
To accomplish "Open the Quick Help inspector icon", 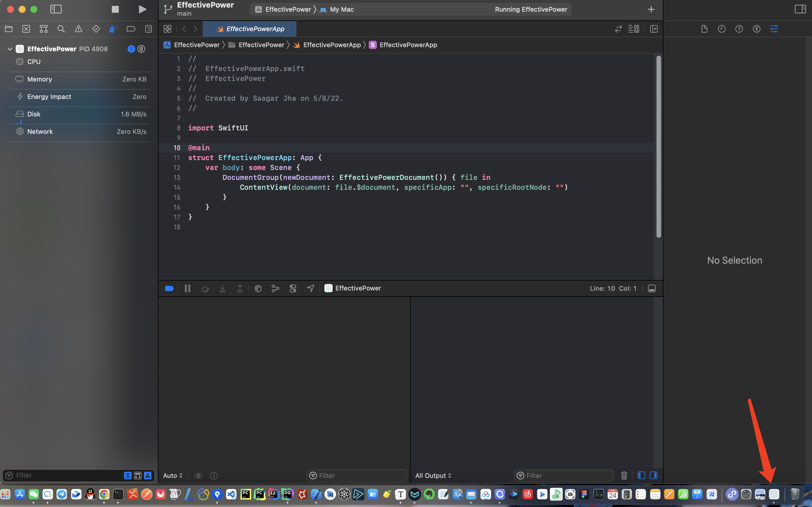I will click(x=739, y=29).
